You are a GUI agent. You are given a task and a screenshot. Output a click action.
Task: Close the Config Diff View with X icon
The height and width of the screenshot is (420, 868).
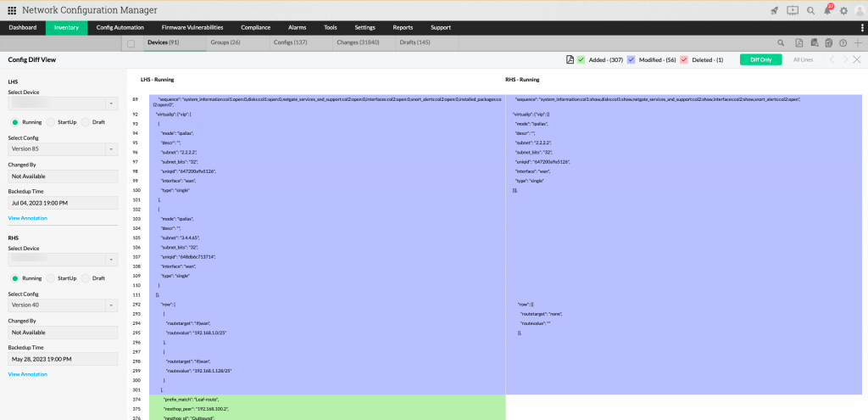pyautogui.click(x=857, y=59)
